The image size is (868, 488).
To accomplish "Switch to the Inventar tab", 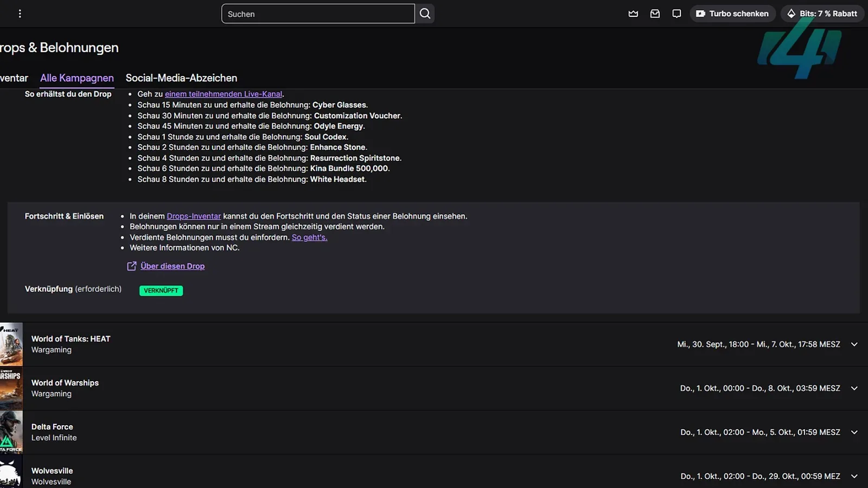I will 14,78.
